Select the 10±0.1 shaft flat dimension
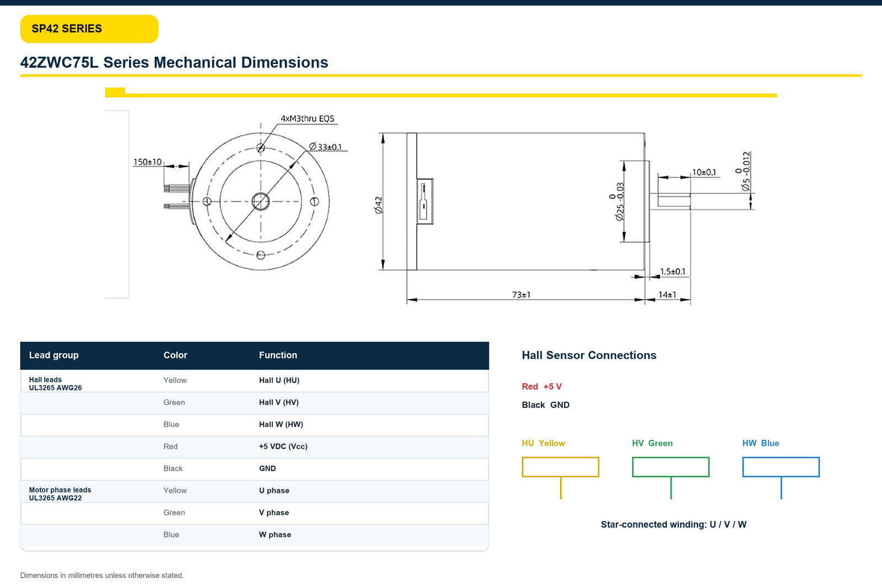The width and height of the screenshot is (882, 588). tap(704, 172)
